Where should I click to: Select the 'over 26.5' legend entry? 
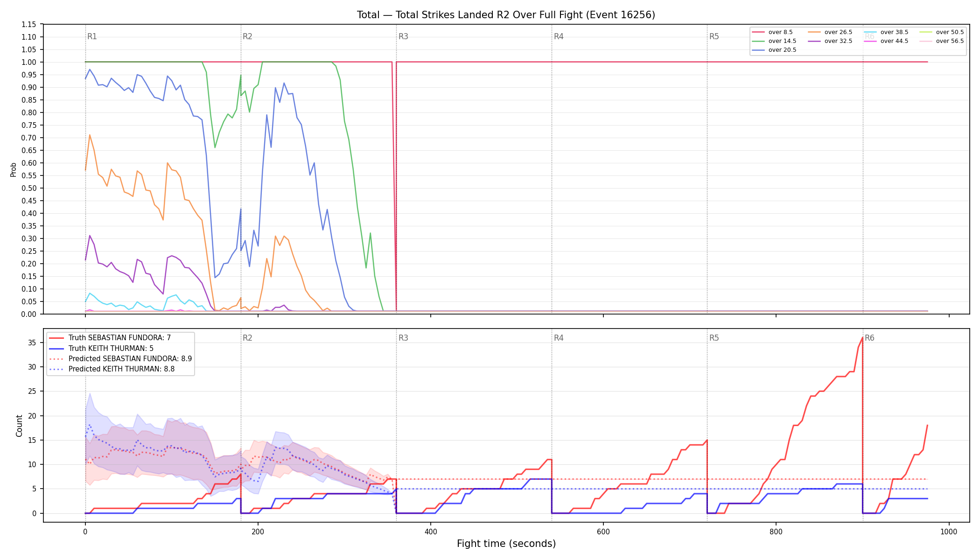click(830, 32)
